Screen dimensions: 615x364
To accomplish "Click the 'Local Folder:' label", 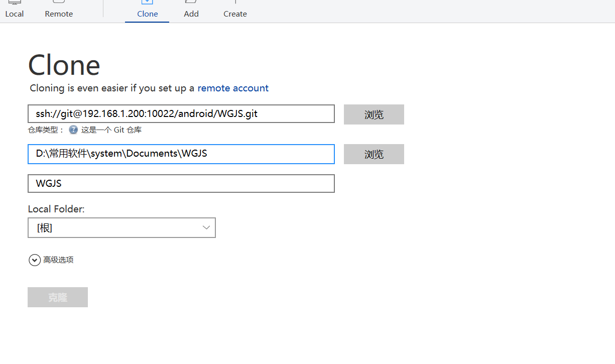I will coord(56,209).
